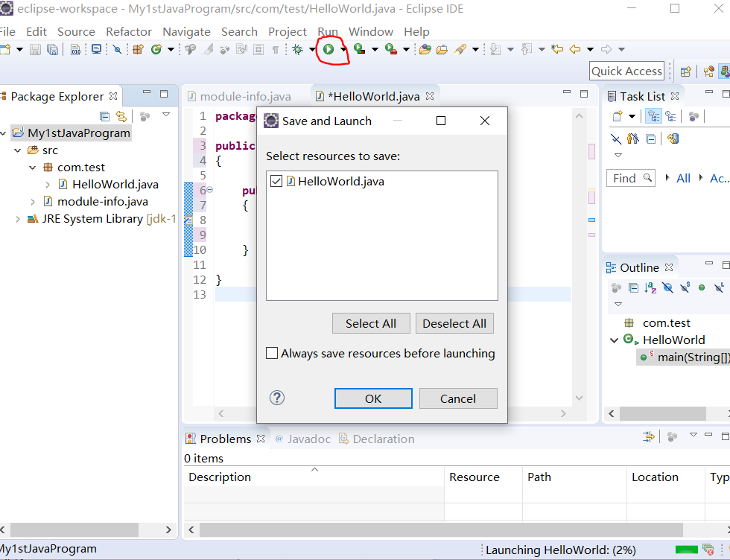Viewport: 730px width, 560px height.
Task: Toggle Hide Local Types in Outline
Action: [720, 287]
